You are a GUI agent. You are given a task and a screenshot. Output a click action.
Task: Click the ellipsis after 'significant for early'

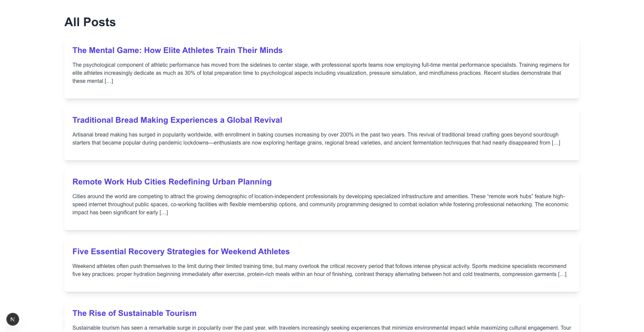pos(164,213)
